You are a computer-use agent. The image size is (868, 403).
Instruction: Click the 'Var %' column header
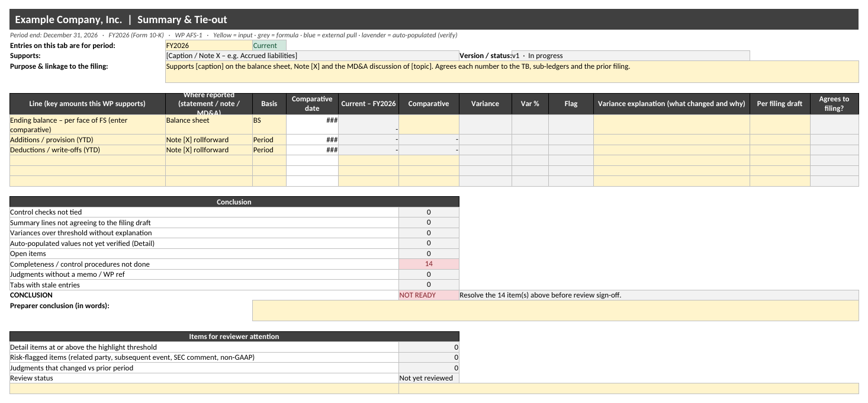(530, 104)
